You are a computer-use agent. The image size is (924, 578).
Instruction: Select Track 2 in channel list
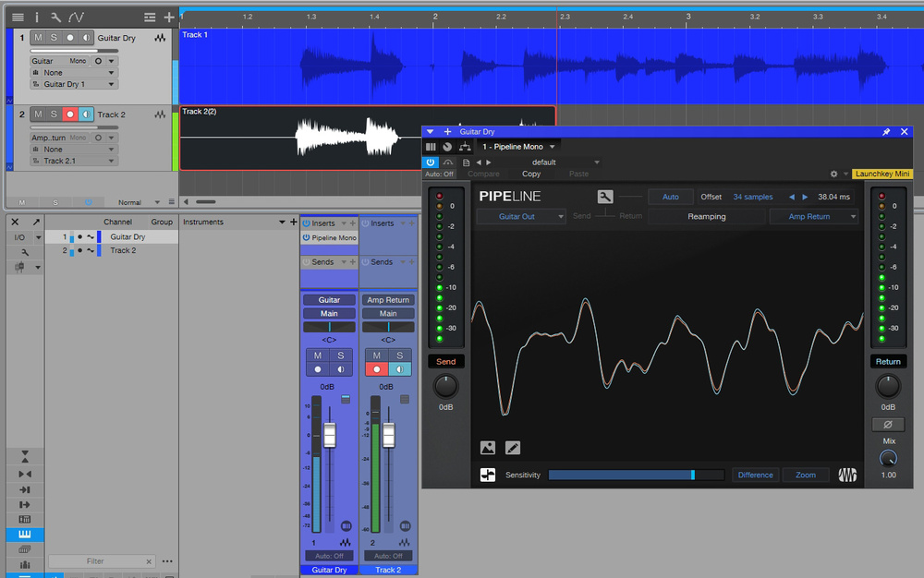click(112, 250)
